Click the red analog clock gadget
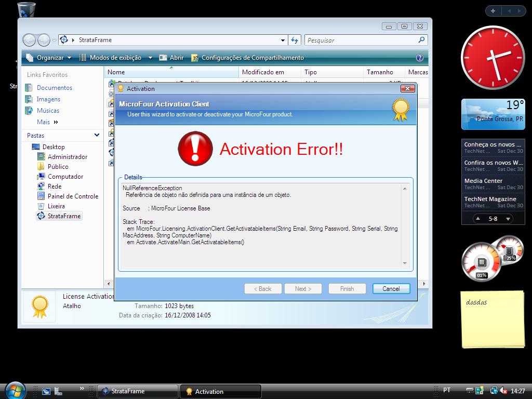Screen dimensions: 532x399 (492, 58)
